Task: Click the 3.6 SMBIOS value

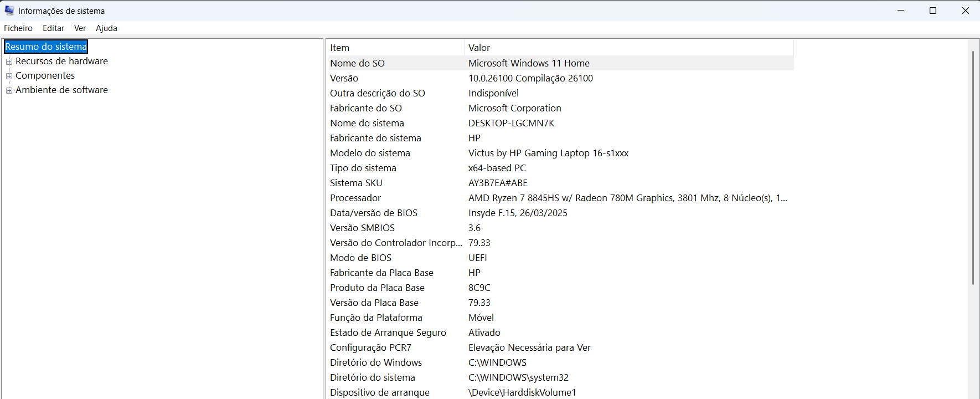Action: tap(474, 228)
